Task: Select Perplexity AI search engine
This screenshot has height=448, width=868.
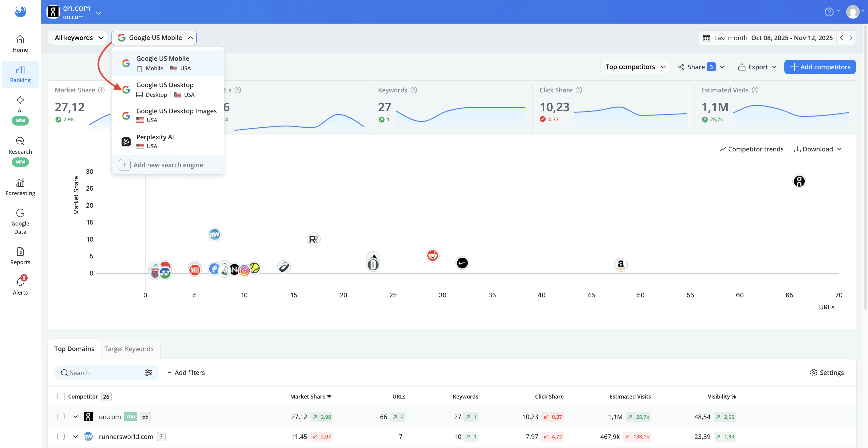Action: click(x=168, y=141)
